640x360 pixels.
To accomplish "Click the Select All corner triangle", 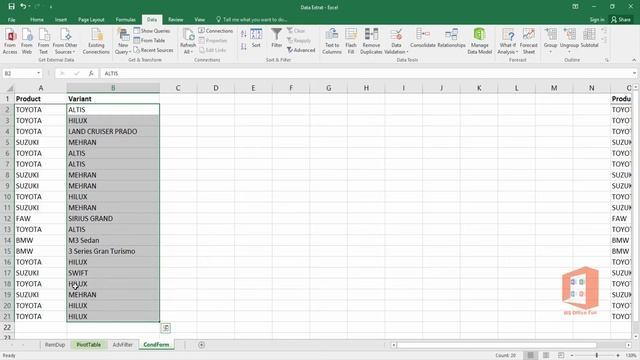I will point(10,89).
